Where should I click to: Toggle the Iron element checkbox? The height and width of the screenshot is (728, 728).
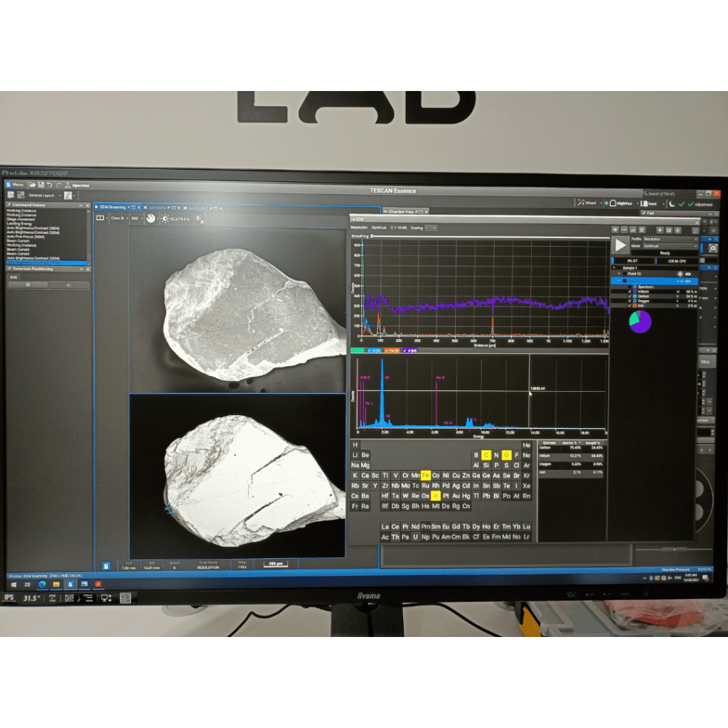pyautogui.click(x=630, y=306)
